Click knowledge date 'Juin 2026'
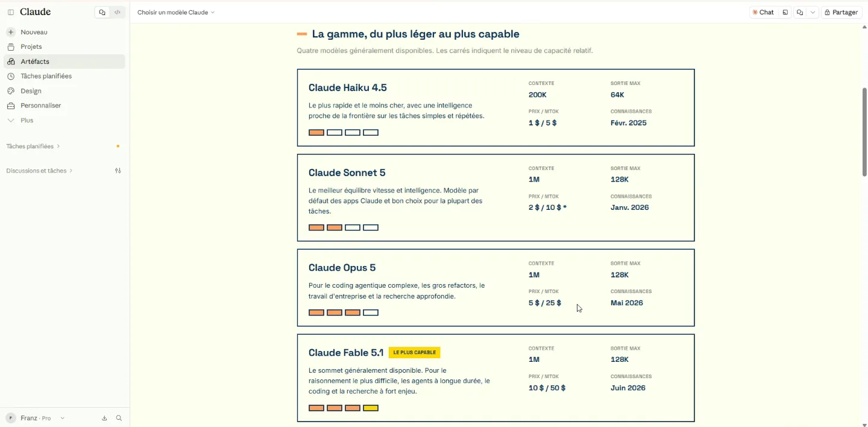Image resolution: width=868 pixels, height=427 pixels. coord(628,388)
